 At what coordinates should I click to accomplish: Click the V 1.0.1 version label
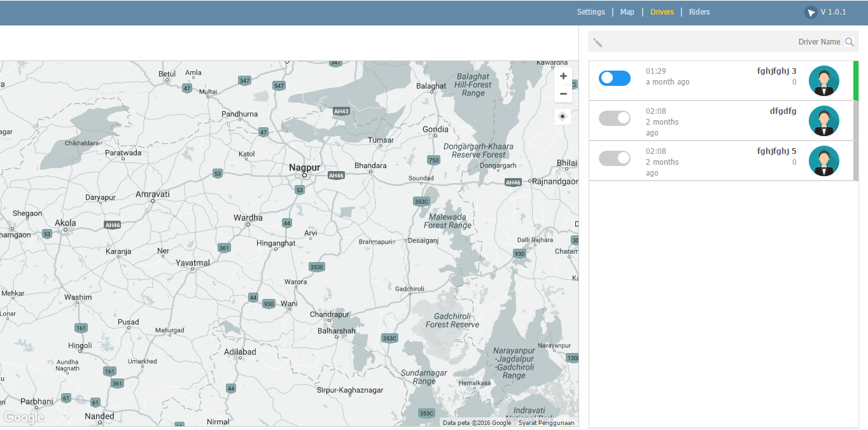pyautogui.click(x=833, y=12)
